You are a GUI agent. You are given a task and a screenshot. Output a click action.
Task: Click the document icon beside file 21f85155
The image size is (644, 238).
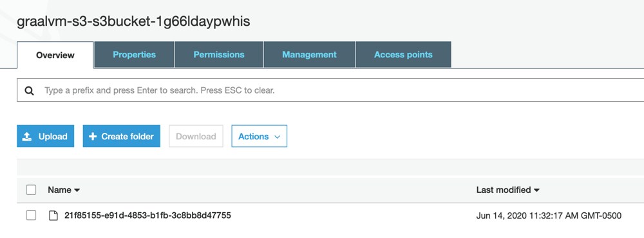(x=53, y=215)
